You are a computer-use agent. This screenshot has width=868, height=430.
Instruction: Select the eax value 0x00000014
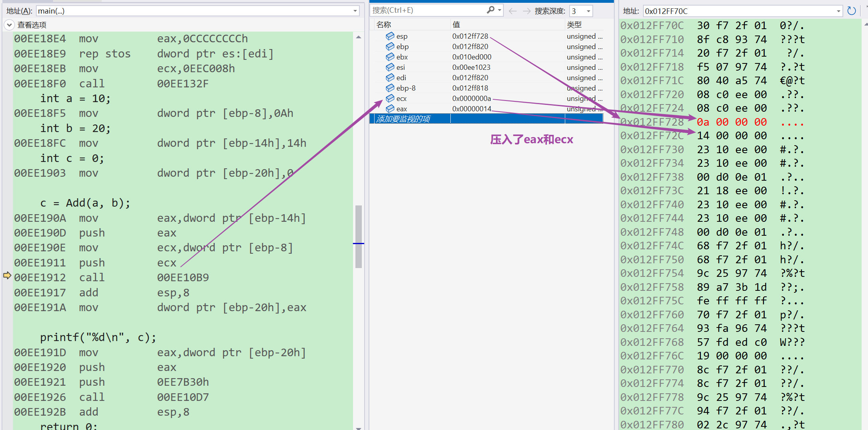coord(471,109)
